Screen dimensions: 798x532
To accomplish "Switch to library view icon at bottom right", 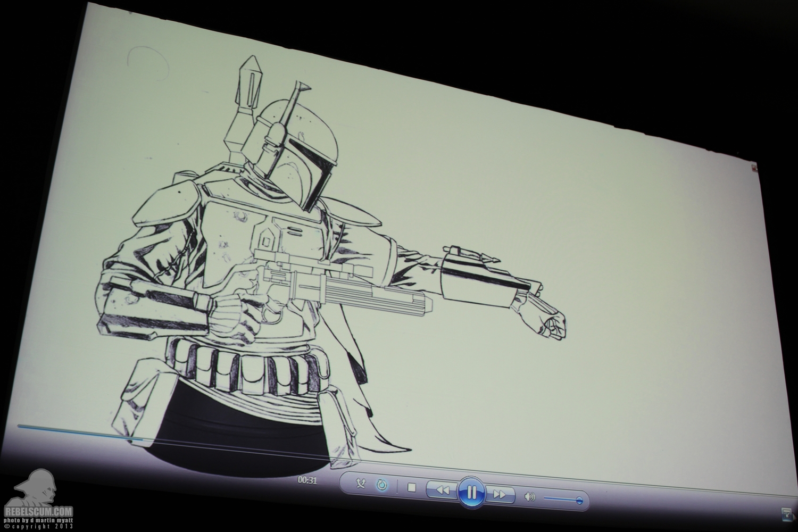I will [x=786, y=514].
